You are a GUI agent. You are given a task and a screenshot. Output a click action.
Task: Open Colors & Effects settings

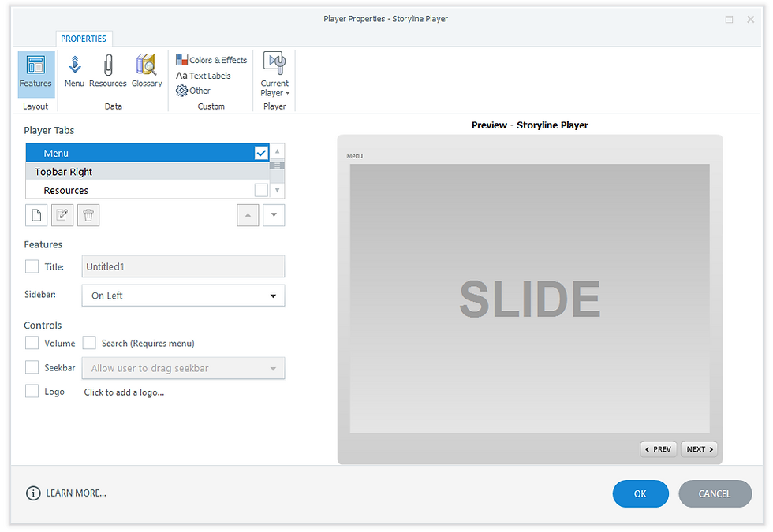[211, 60]
